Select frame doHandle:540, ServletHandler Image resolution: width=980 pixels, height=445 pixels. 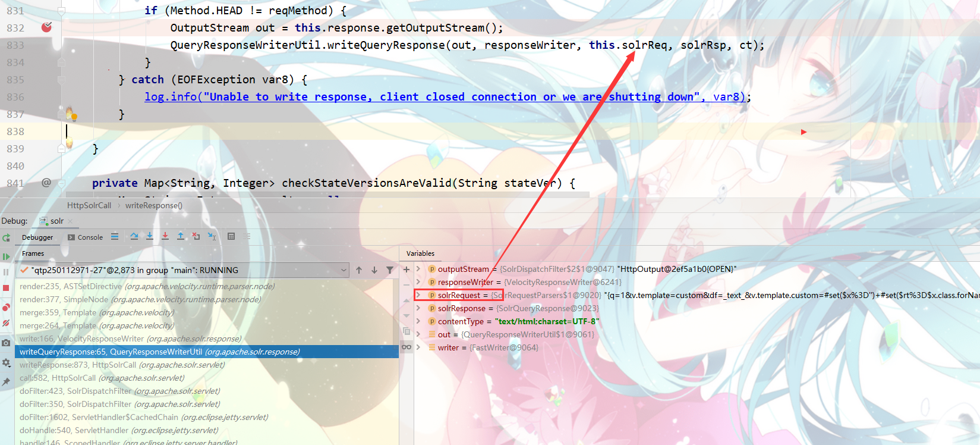point(207,430)
